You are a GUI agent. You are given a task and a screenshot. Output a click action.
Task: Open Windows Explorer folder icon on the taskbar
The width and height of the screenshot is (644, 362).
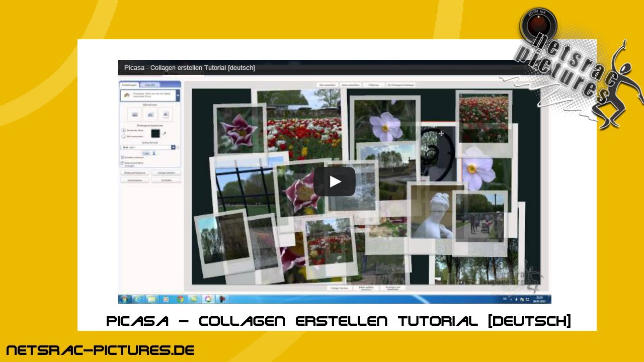coord(152,299)
